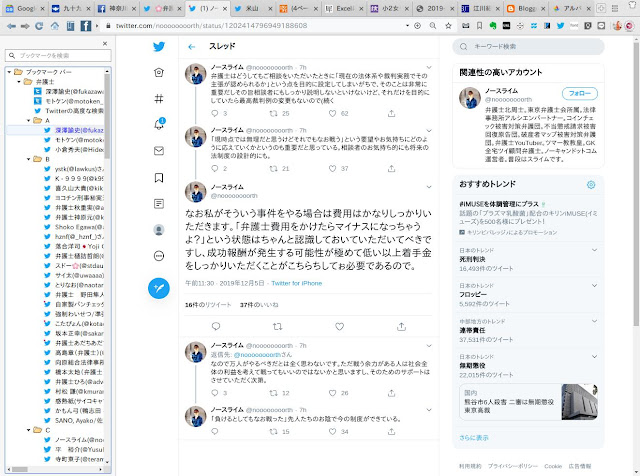Open @nooooooorth mention in reply tweet
The height and width of the screenshot is (476, 640).
[257, 354]
